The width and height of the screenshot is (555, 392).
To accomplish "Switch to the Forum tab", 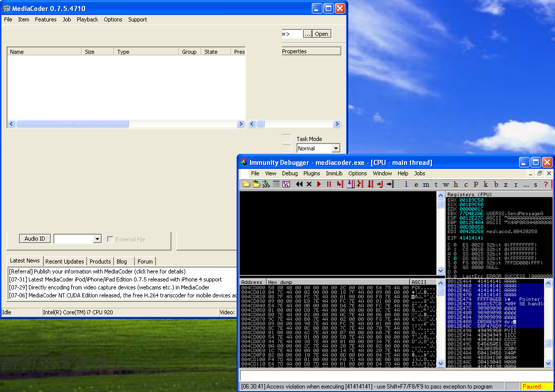I will pos(145,261).
